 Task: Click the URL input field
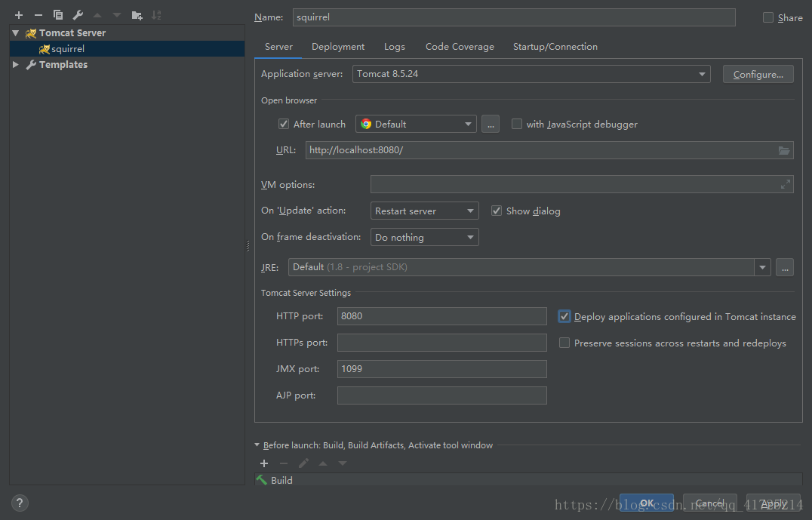click(x=549, y=150)
